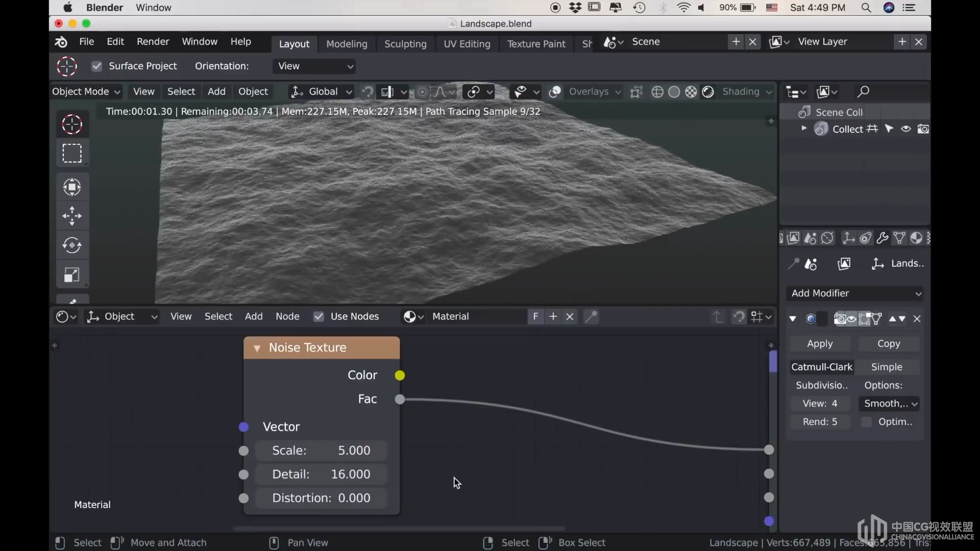
Task: Click the Distortion value field
Action: pos(321,498)
